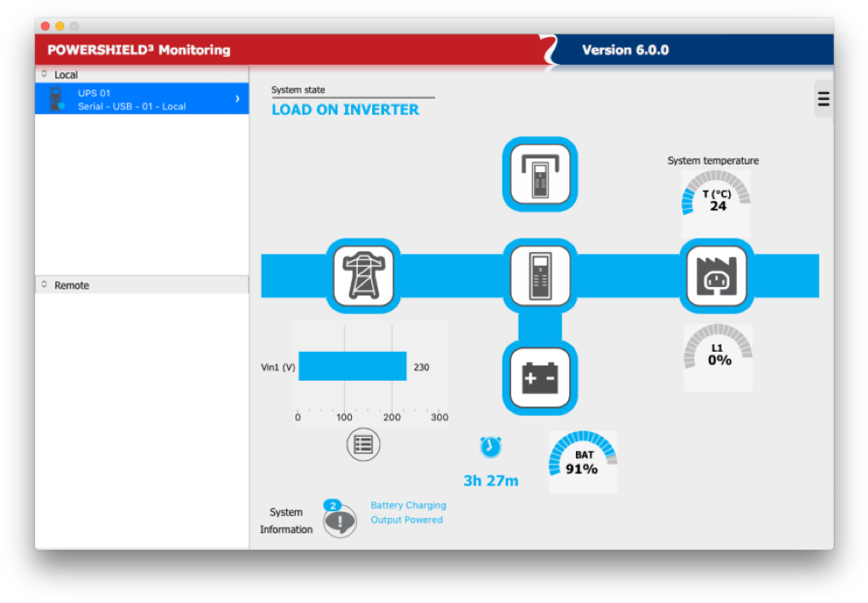Viewport: 868px width, 603px height.
Task: Click the BAT 91% charge gauge
Action: 583,462
